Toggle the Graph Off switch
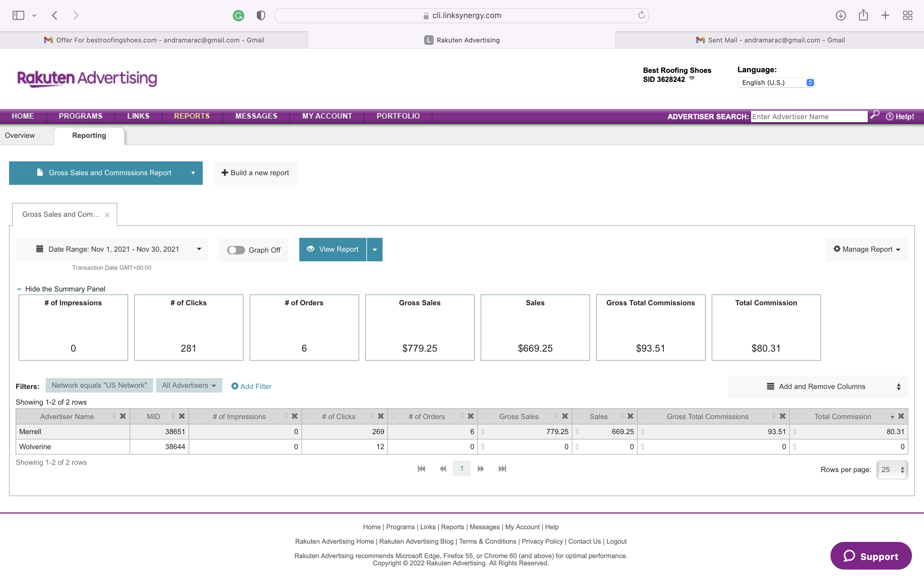The width and height of the screenshot is (924, 578). [236, 250]
